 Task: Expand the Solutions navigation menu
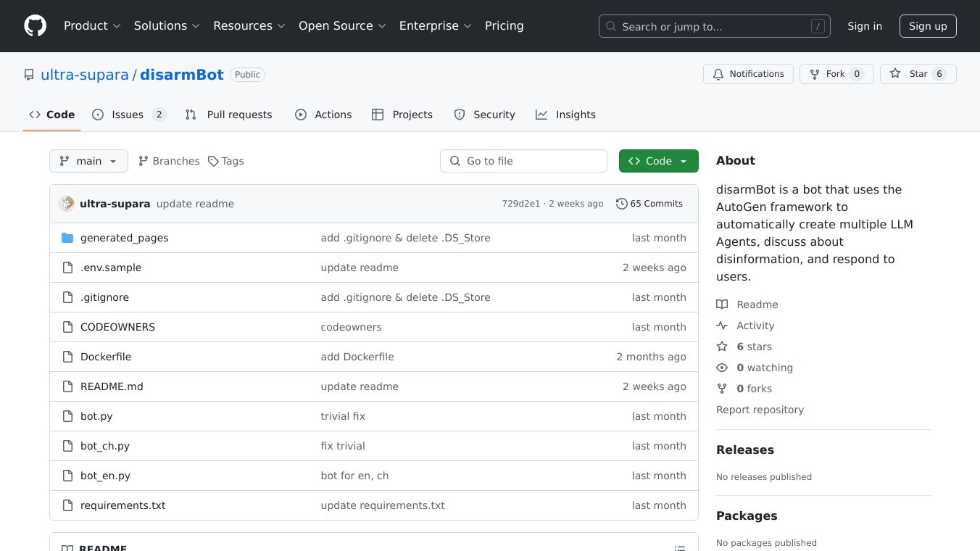coord(166,26)
